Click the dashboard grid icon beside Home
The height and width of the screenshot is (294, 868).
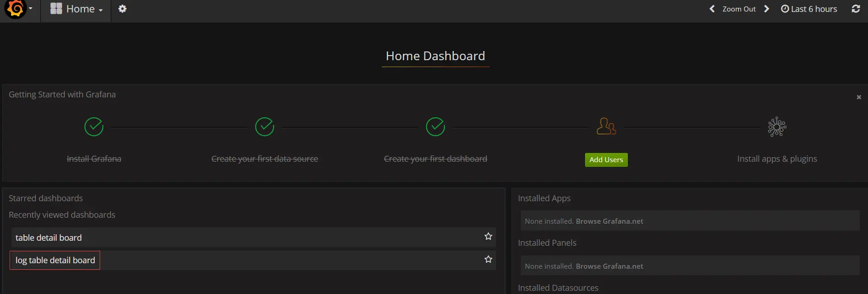coord(56,9)
